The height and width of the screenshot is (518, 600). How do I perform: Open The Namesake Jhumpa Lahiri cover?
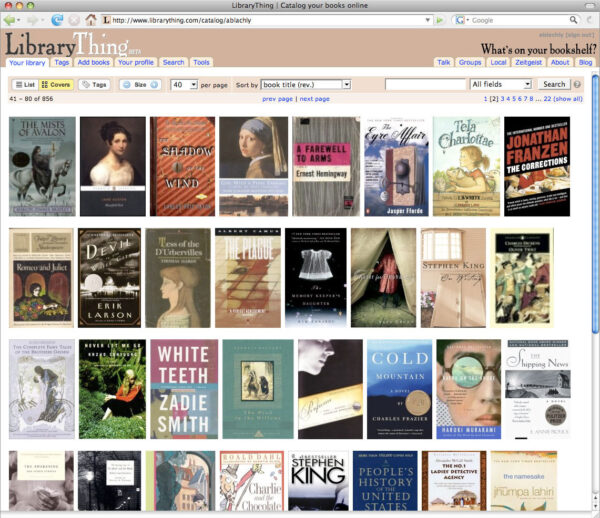(524, 481)
